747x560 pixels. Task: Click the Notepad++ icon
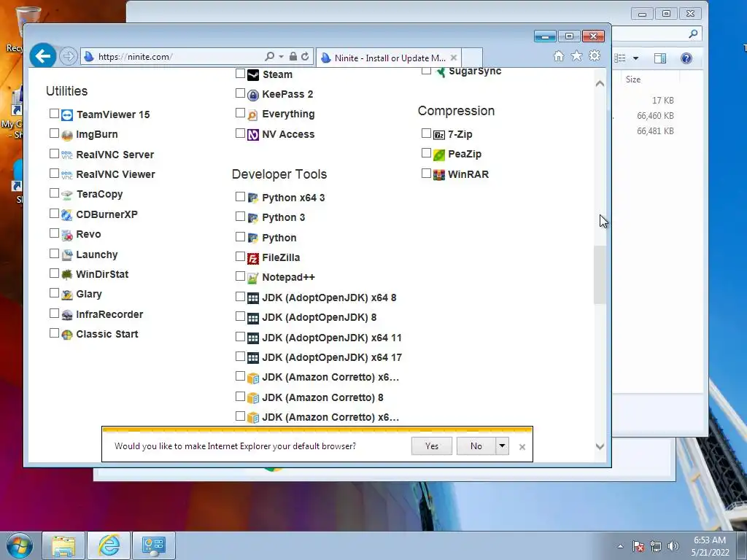(x=253, y=278)
